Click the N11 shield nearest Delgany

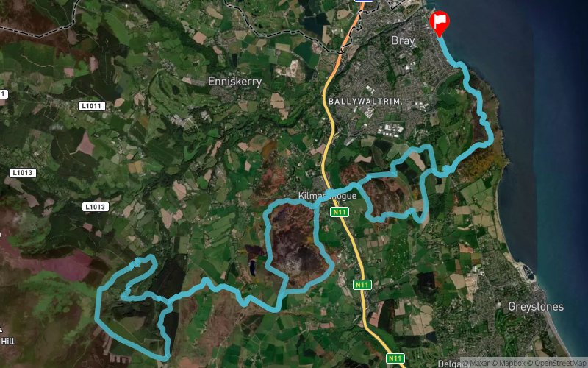point(395,358)
